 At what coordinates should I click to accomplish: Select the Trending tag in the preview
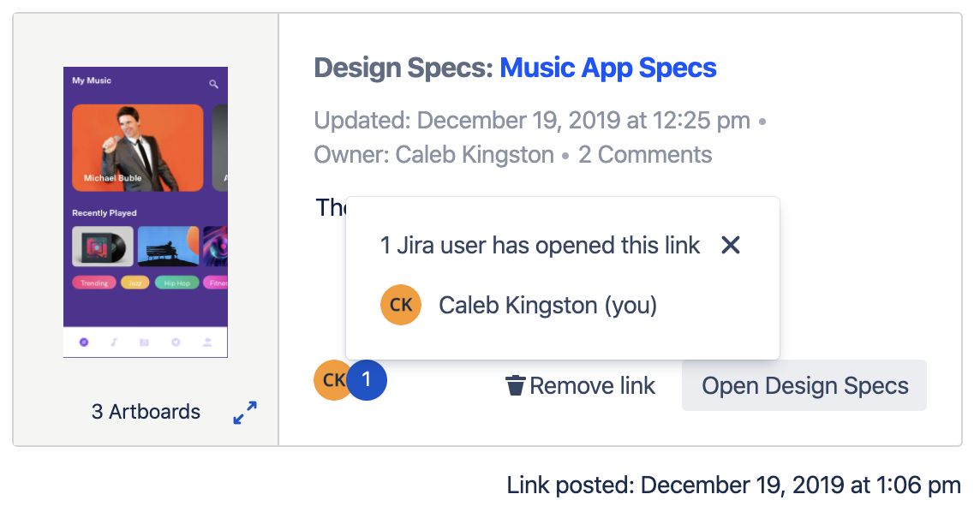coord(93,283)
